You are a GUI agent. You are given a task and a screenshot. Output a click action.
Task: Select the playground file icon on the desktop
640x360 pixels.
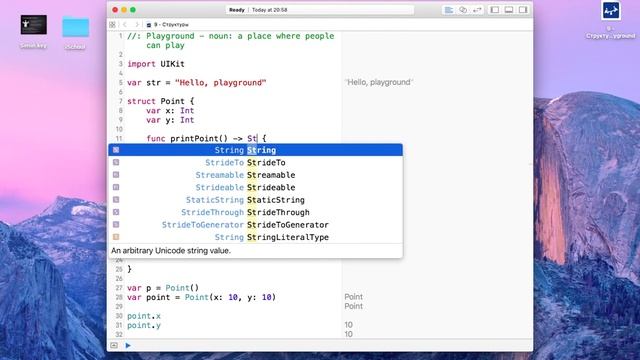tap(611, 11)
